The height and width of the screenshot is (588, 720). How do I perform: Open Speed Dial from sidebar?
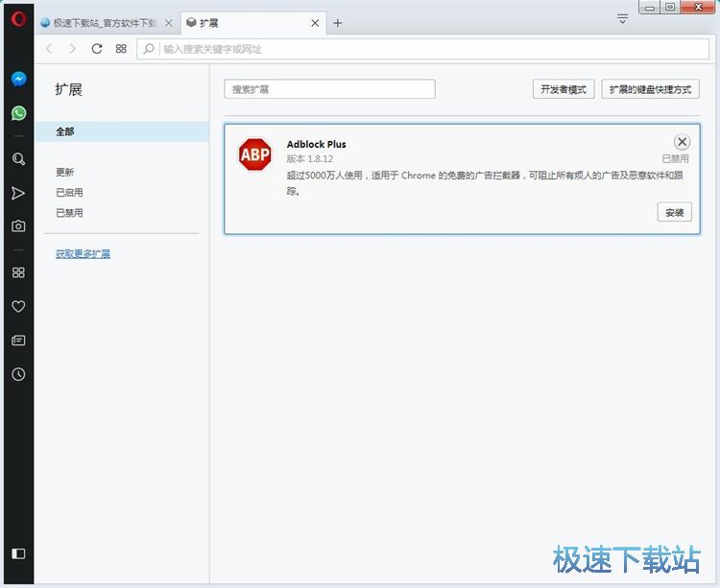click(x=18, y=272)
